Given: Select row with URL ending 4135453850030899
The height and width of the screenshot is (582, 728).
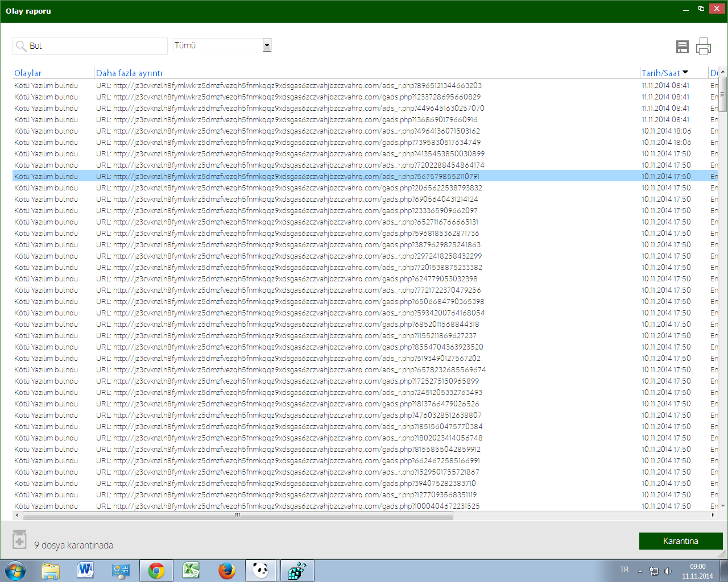Looking at the screenshot, I should pos(365,153).
